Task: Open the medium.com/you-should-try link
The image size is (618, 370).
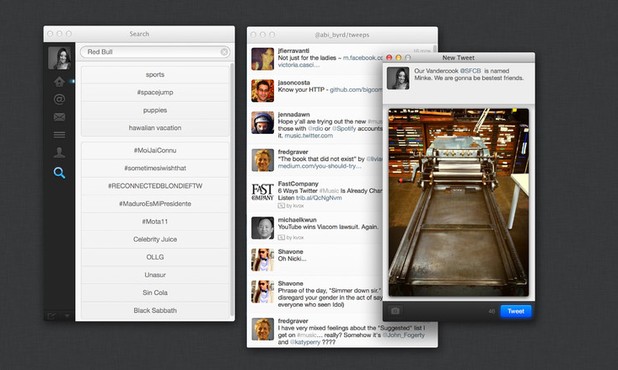Action: (x=319, y=166)
